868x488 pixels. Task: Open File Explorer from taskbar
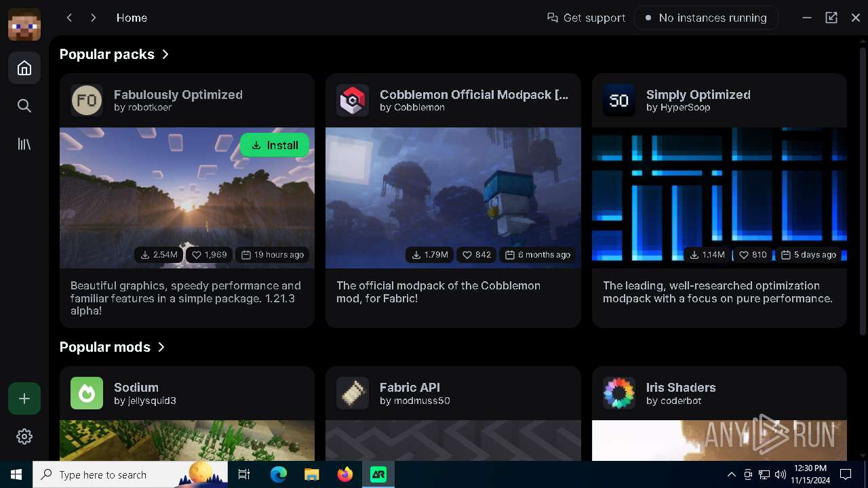pos(312,474)
